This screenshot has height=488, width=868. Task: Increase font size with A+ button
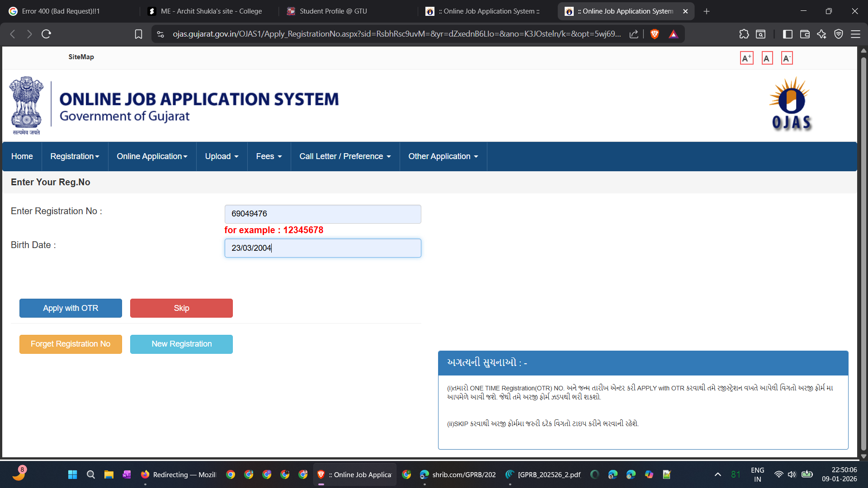pos(746,58)
